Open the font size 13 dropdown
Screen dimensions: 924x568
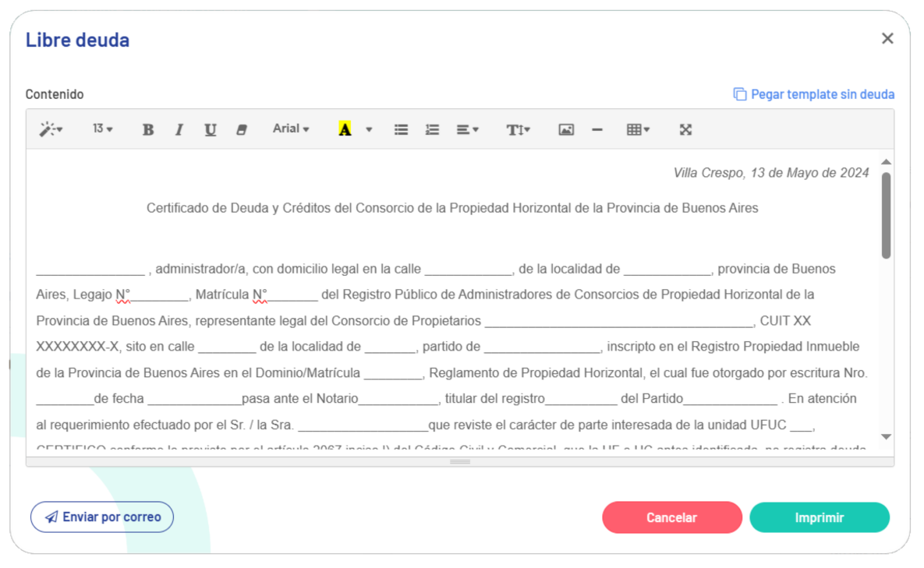tap(102, 129)
